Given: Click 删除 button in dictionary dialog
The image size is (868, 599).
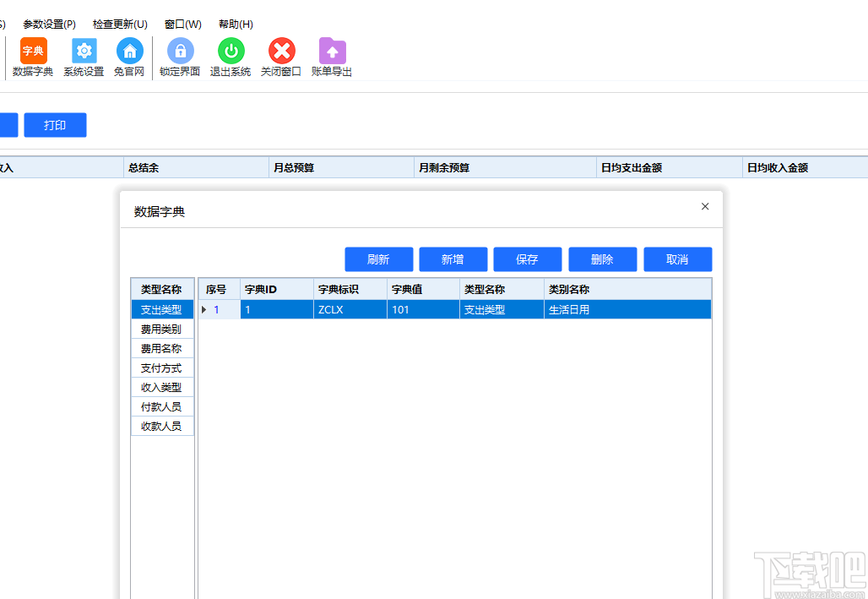Looking at the screenshot, I should pyautogui.click(x=602, y=259).
